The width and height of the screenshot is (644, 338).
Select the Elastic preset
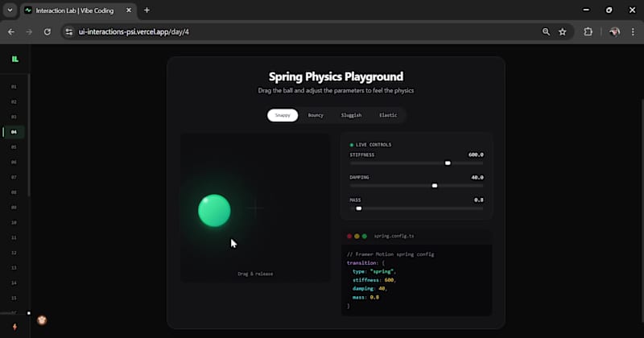[x=388, y=115]
